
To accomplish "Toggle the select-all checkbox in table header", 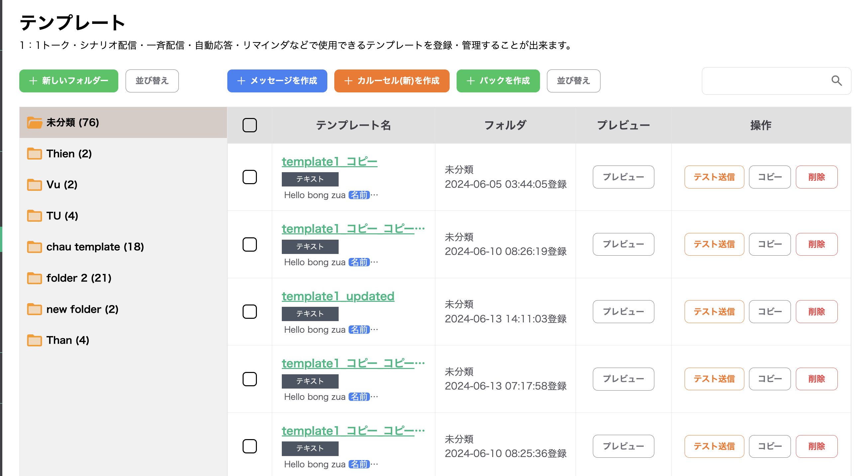I will (x=250, y=125).
